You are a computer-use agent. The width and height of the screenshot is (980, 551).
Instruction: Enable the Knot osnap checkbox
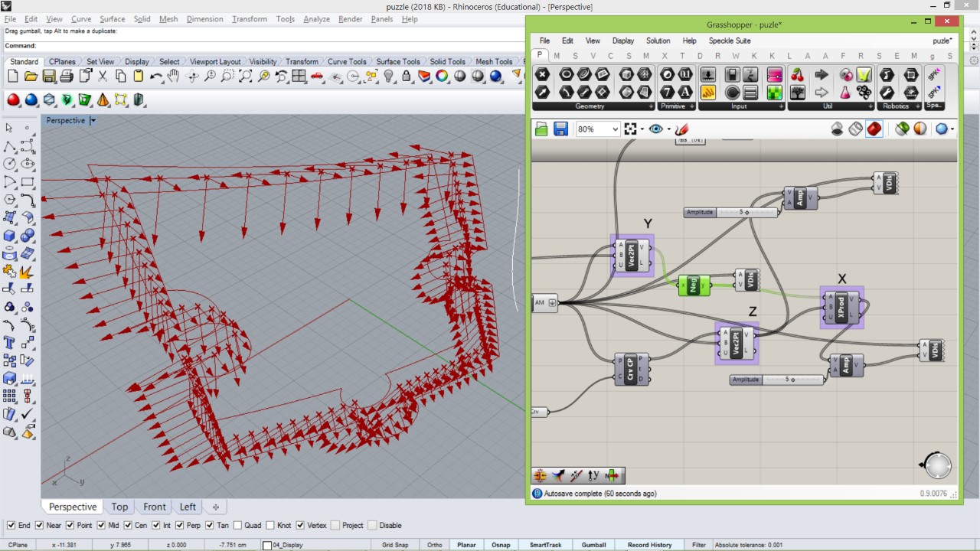point(269,525)
